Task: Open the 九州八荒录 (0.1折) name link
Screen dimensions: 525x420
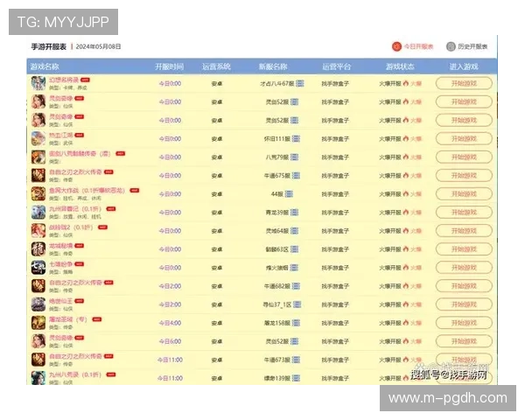Action: pos(75,374)
